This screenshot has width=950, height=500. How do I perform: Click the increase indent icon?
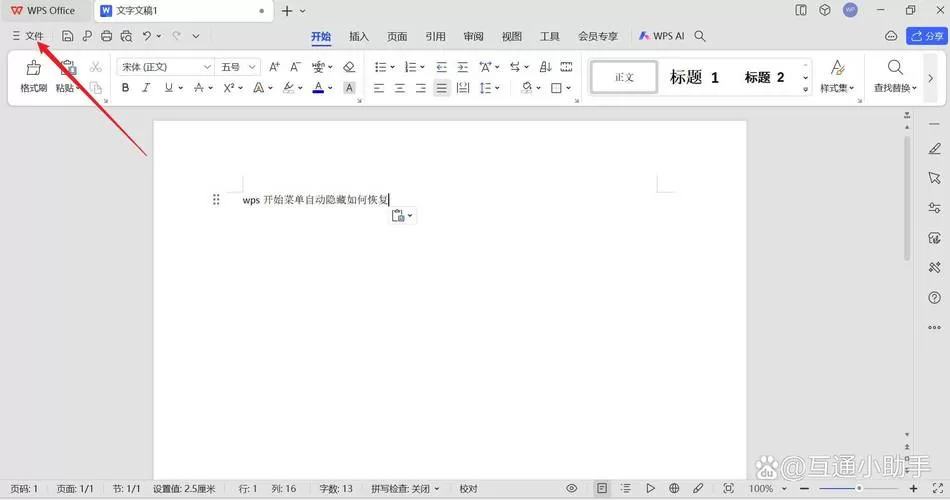click(463, 67)
